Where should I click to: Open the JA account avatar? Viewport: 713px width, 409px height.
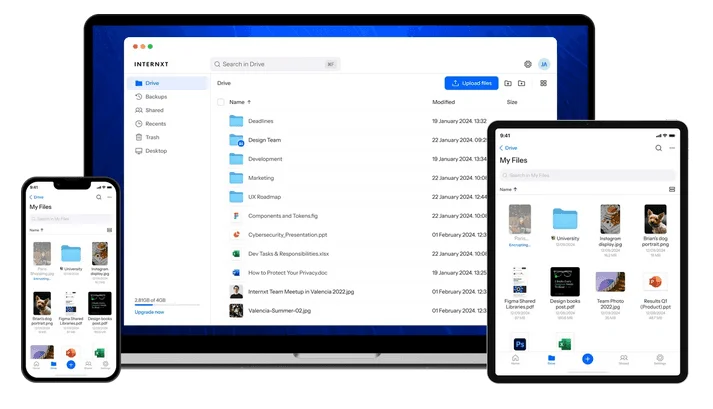click(x=544, y=64)
